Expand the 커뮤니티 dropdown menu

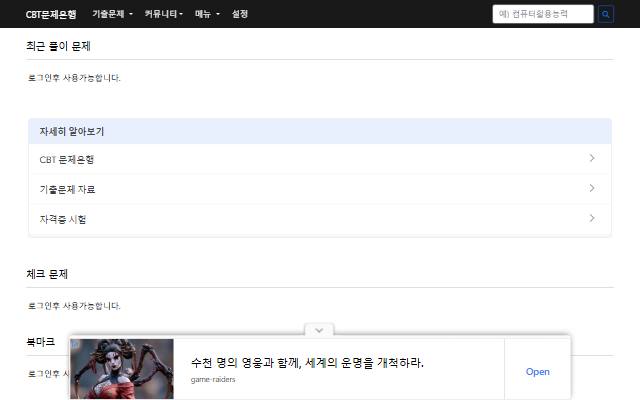pos(164,14)
